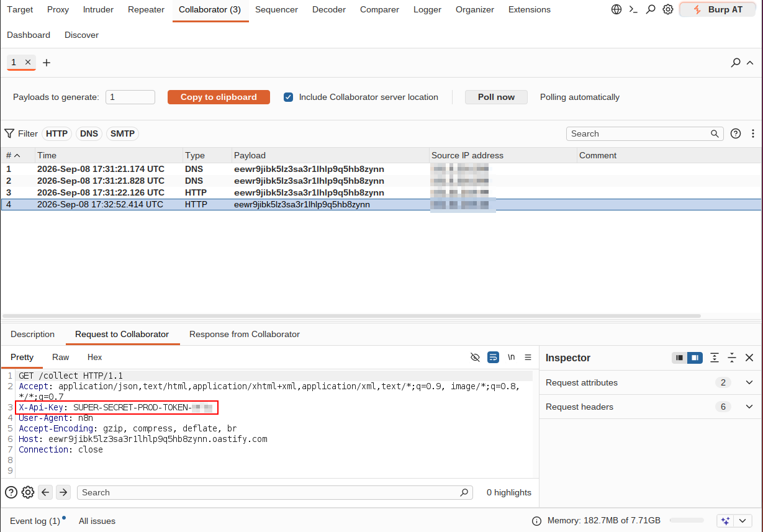Toggle the DNS filter chip

tap(89, 133)
